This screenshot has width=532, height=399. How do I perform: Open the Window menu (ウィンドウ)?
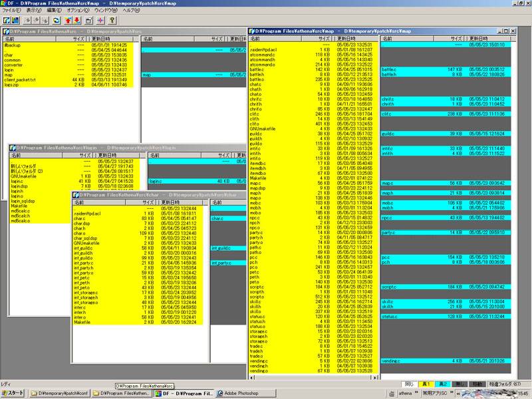(106, 10)
